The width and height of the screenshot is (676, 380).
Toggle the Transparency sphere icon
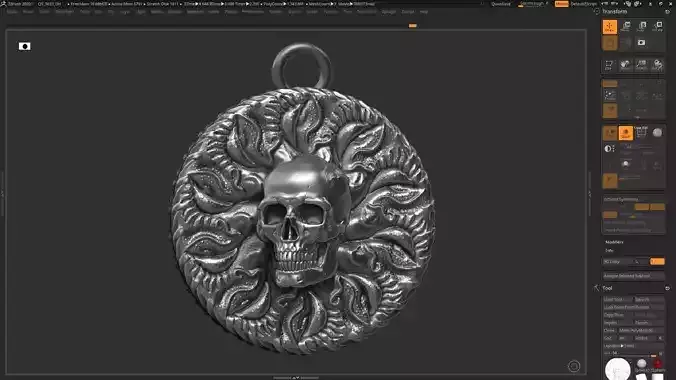[657, 132]
